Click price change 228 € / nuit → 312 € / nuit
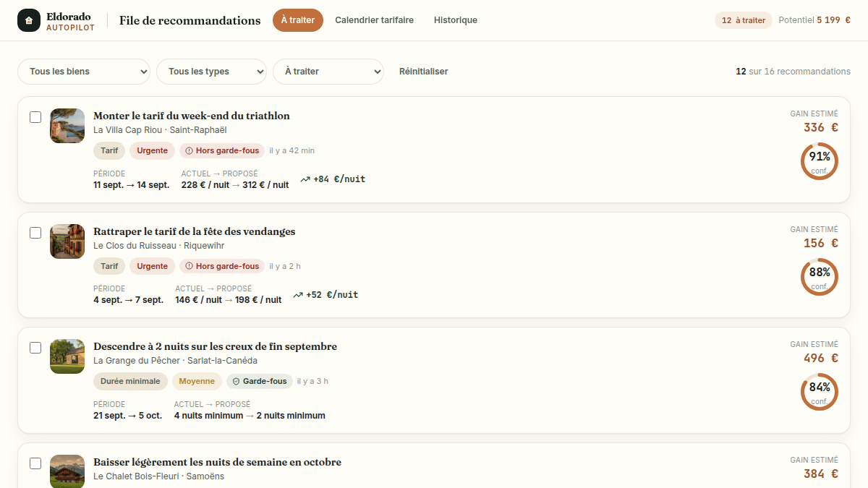Image resolution: width=868 pixels, height=488 pixels. (235, 185)
